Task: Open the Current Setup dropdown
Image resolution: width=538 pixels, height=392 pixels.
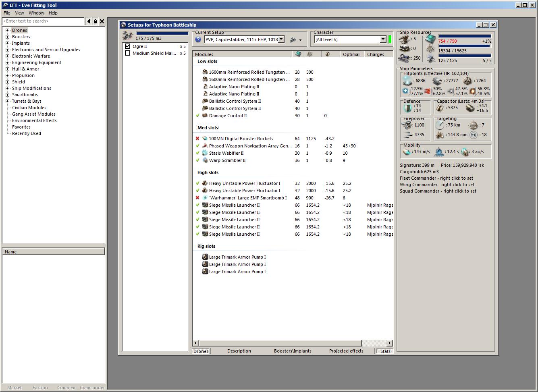Action: tap(281, 39)
